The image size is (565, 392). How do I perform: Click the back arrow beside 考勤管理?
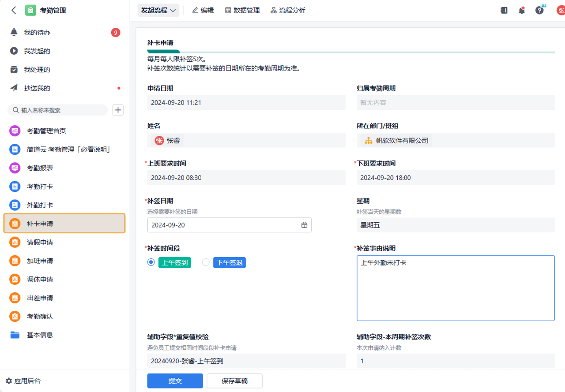click(x=14, y=10)
